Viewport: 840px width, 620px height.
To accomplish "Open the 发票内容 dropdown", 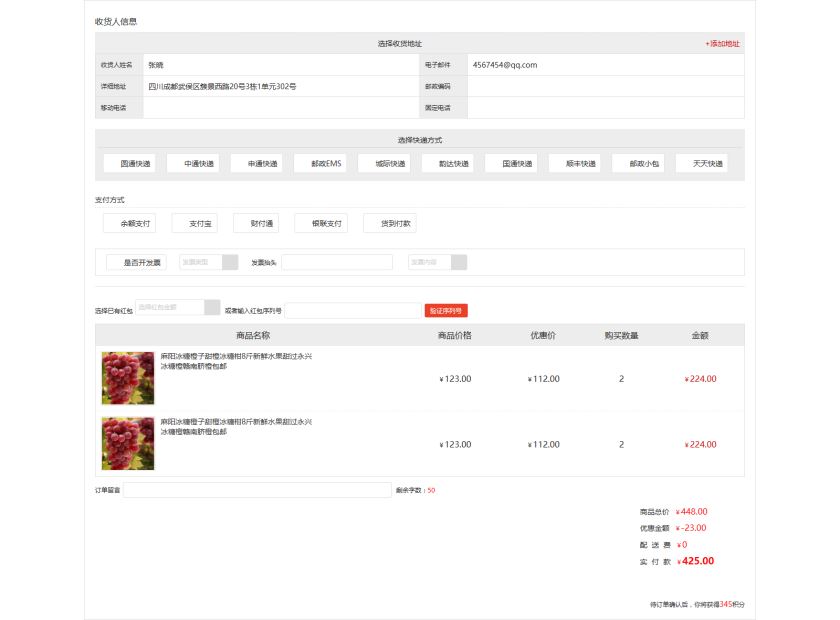I will [x=437, y=262].
